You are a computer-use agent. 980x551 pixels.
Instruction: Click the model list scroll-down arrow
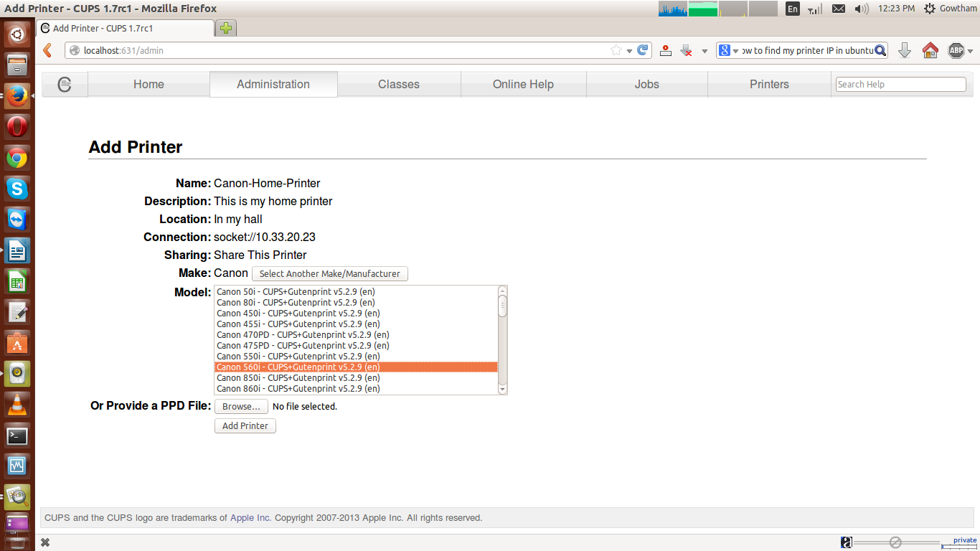(x=503, y=390)
